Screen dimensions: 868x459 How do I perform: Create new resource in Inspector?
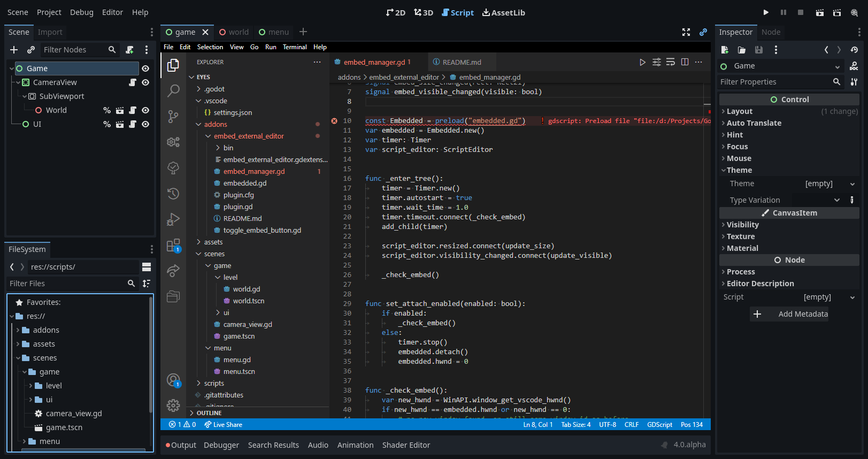725,50
